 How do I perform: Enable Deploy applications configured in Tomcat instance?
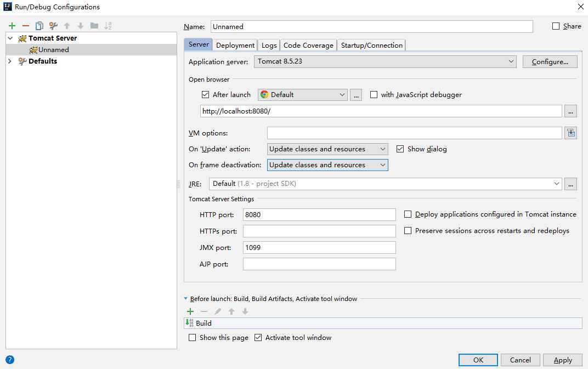click(408, 214)
